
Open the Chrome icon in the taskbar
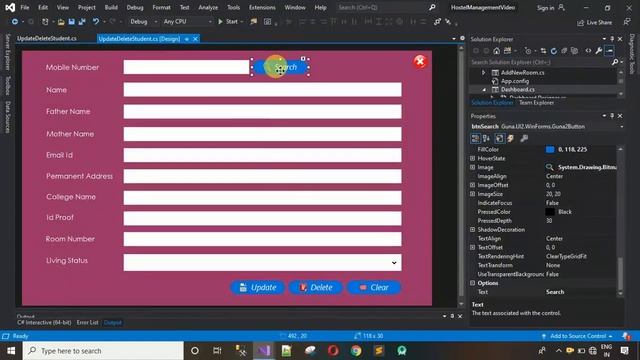(x=356, y=351)
